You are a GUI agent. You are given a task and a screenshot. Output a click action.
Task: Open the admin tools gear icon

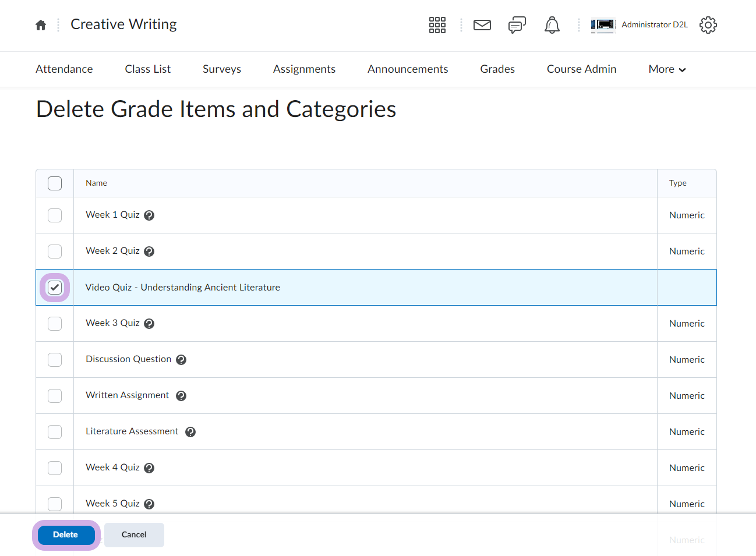click(x=708, y=25)
